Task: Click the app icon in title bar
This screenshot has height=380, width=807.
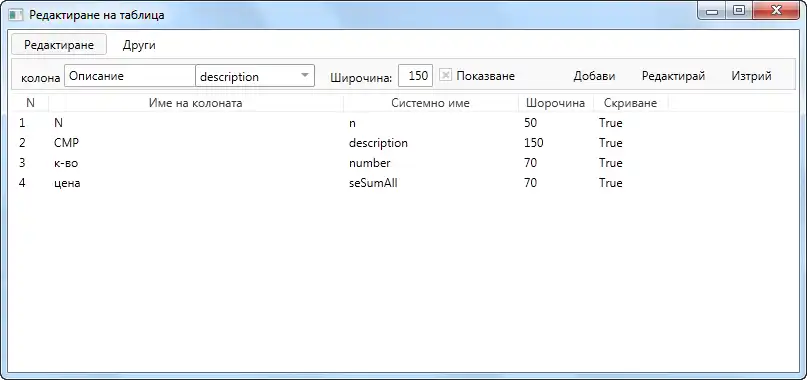Action: [16, 15]
